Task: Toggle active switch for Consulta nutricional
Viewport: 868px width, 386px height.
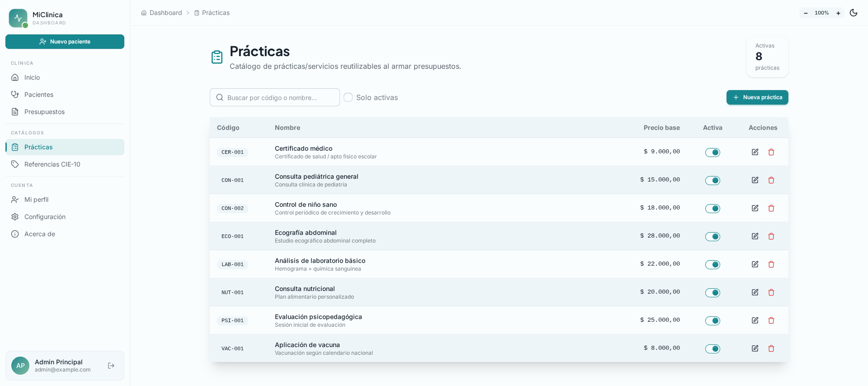Action: [x=712, y=293]
